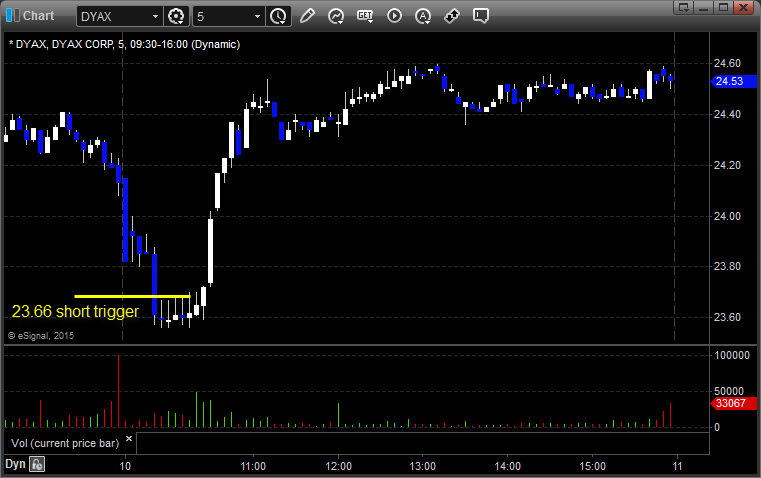Click the bar replay play icon
The image size is (761, 478).
[x=394, y=16]
